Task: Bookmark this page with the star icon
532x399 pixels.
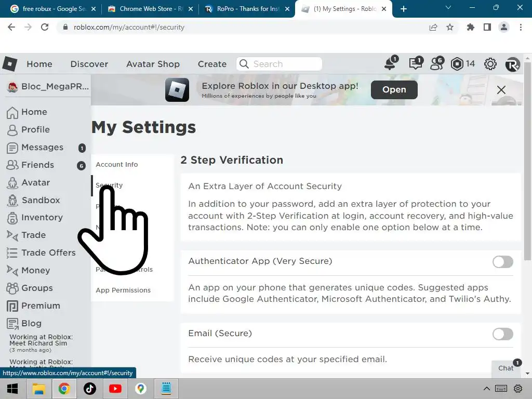Action: click(450, 27)
